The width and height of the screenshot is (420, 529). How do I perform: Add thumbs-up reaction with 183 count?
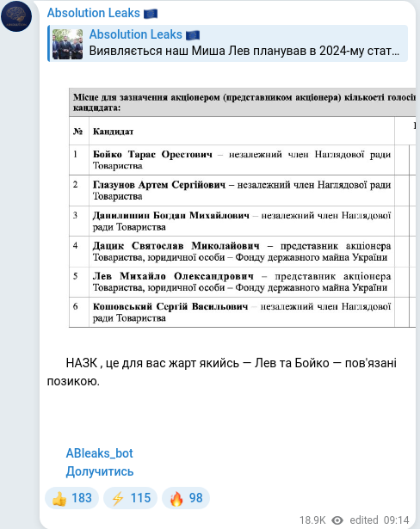coord(71,498)
